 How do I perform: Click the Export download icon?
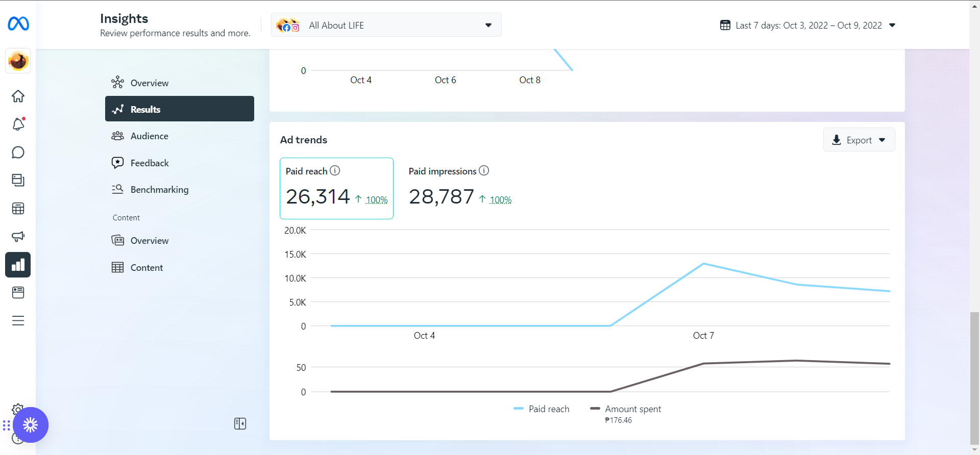837,140
